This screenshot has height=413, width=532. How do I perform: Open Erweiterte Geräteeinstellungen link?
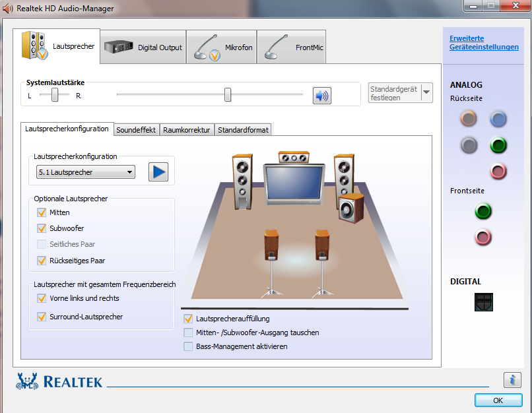point(484,43)
